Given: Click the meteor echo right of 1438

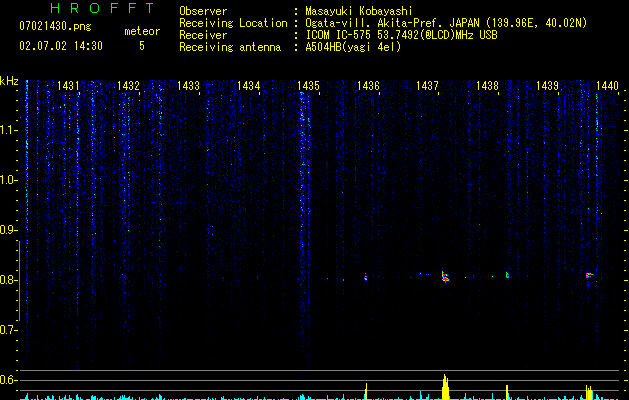Looking at the screenshot, I should (x=507, y=275).
